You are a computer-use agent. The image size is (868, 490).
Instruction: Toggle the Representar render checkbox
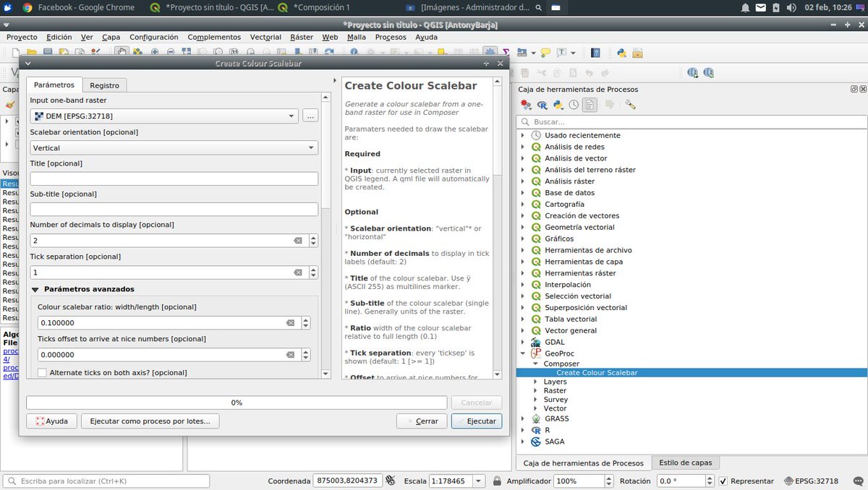[723, 481]
